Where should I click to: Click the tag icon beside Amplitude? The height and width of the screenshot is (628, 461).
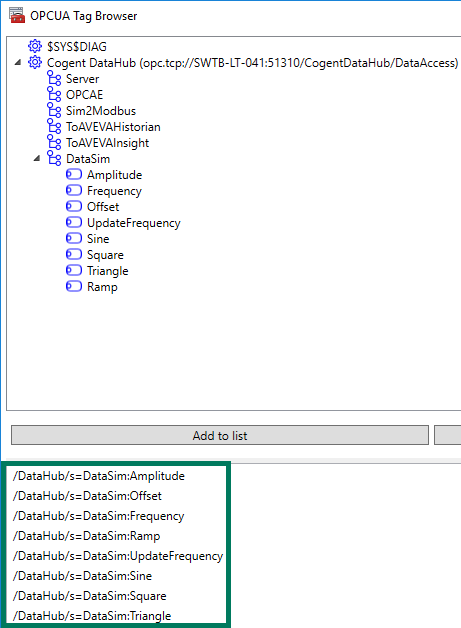click(x=74, y=174)
